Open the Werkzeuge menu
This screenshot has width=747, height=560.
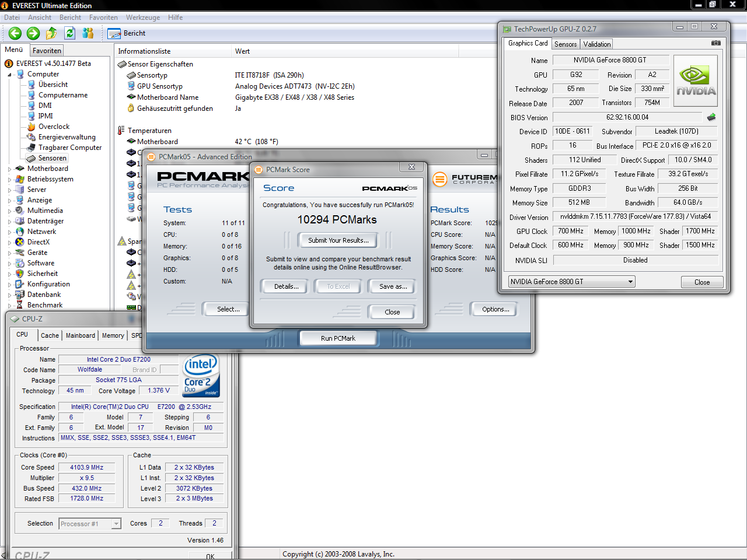(142, 17)
